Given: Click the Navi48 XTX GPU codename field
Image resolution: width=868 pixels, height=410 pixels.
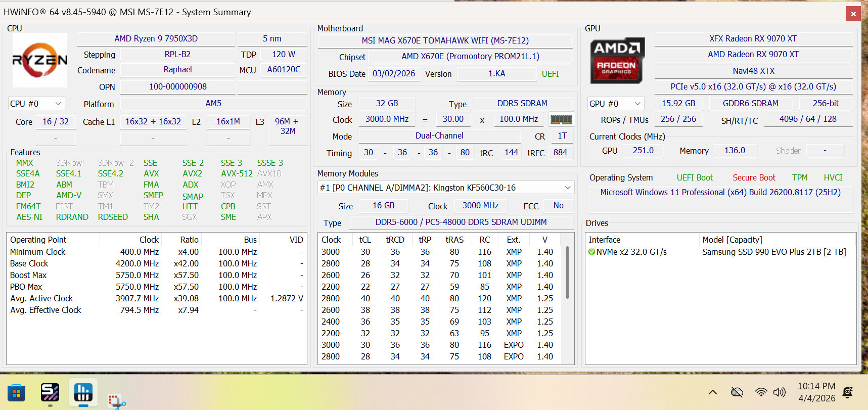Looking at the screenshot, I should click(x=753, y=71).
